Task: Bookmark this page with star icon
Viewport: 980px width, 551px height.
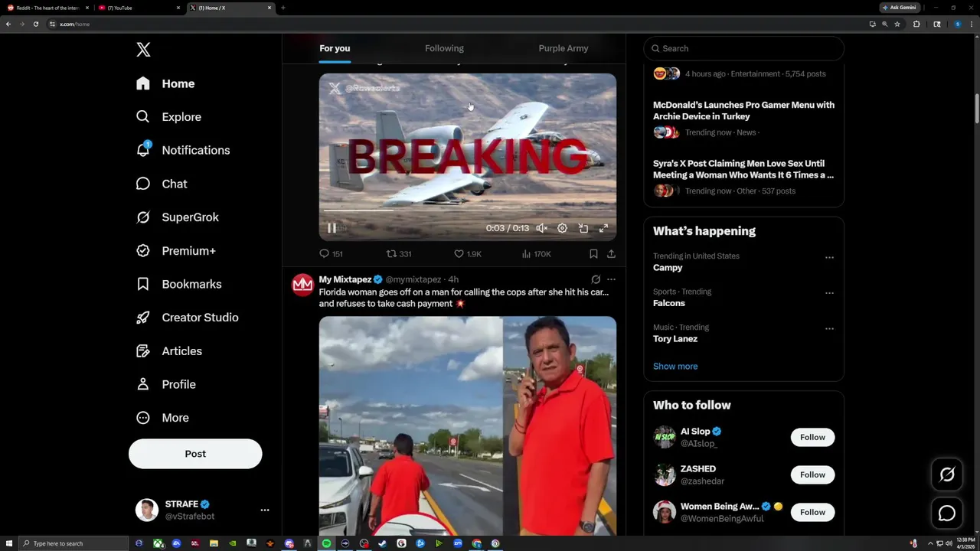Action: 897,24
